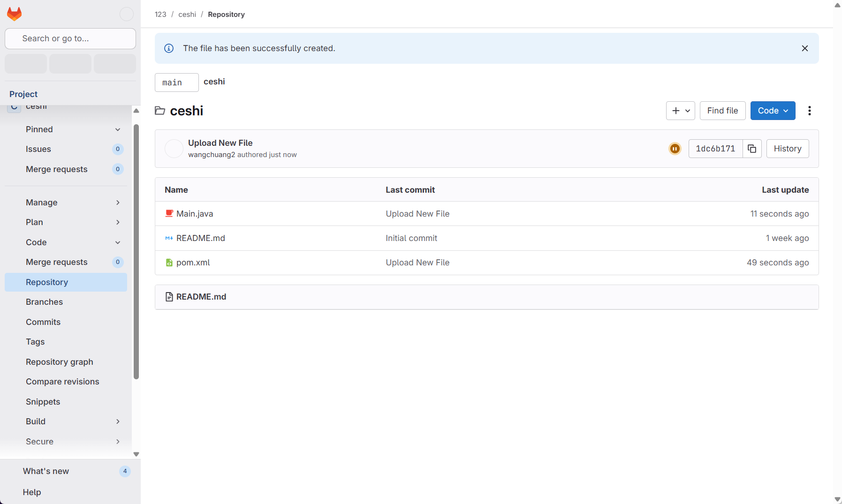Open the repository actions kebab menu
The height and width of the screenshot is (504, 842).
[810, 111]
